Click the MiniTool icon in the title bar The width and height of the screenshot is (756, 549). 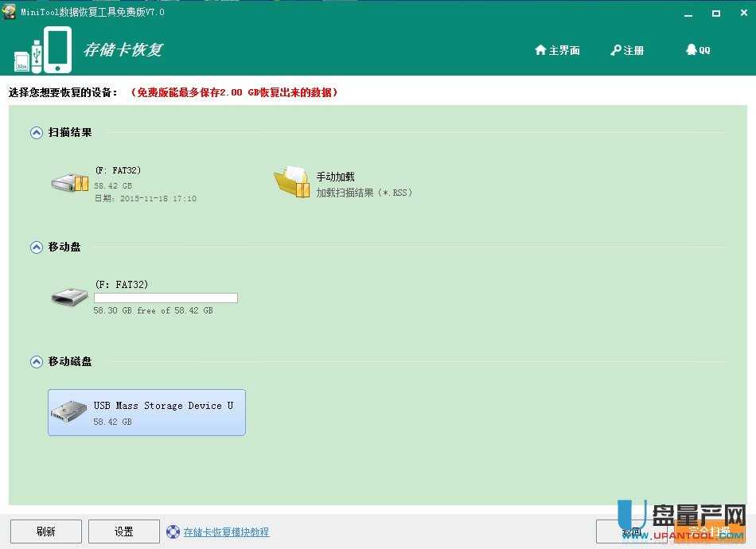[x=10, y=12]
